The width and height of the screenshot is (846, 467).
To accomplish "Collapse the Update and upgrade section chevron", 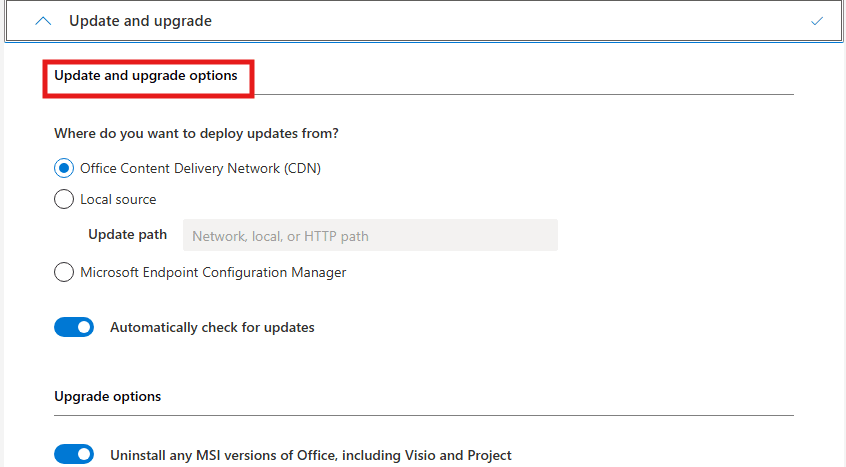I will (43, 21).
